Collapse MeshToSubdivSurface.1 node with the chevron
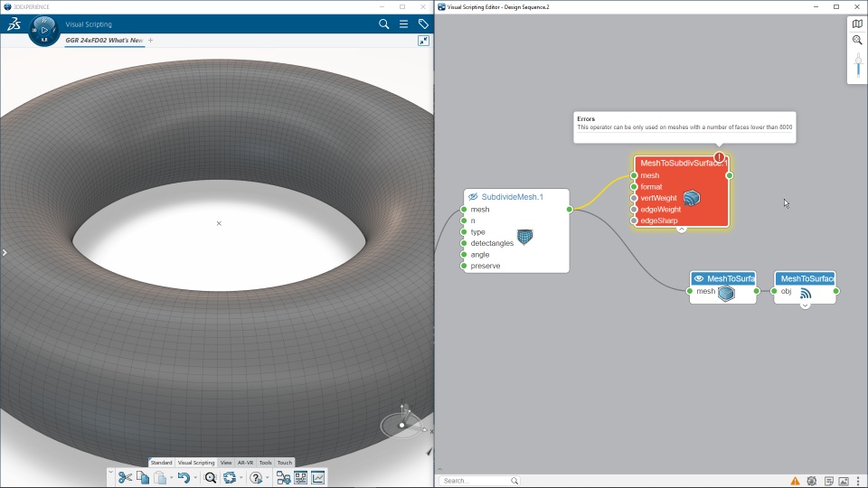This screenshot has width=868, height=488. [682, 229]
